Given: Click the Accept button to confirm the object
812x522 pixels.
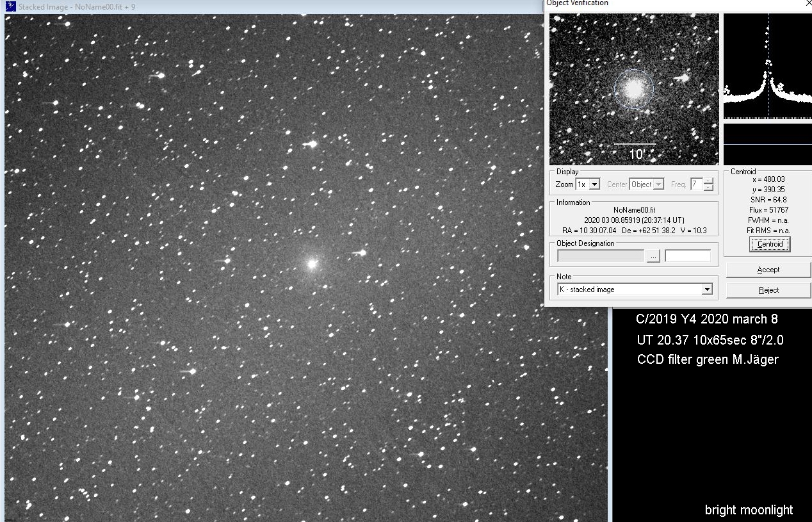Looking at the screenshot, I should 768,269.
